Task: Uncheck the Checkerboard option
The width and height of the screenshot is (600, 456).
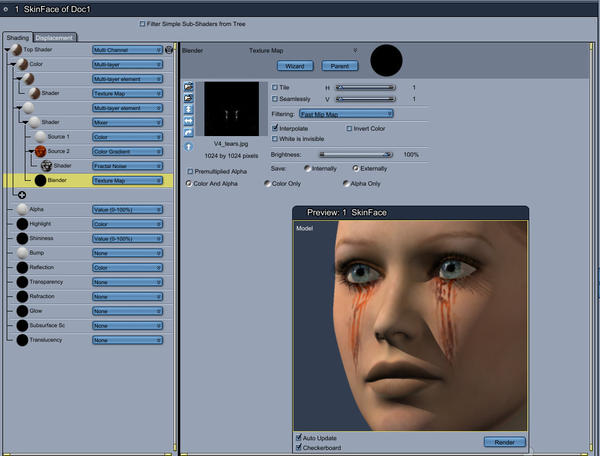Action: click(299, 447)
